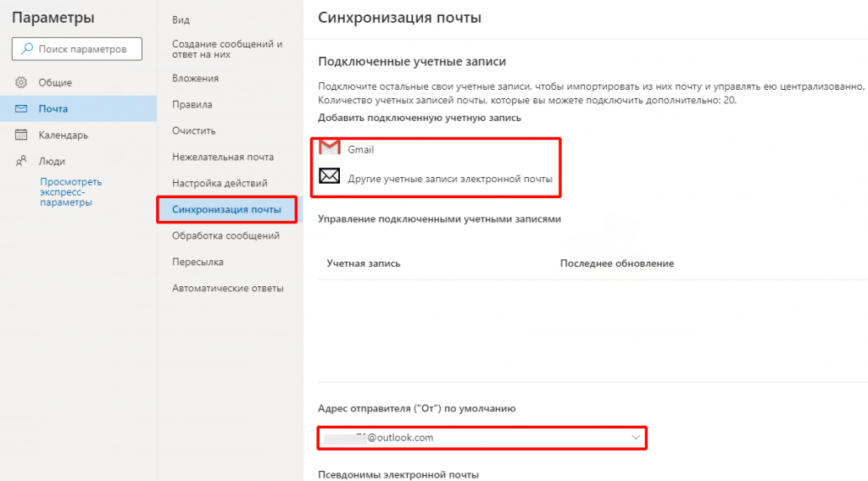This screenshot has height=481, width=868.
Task: Add a Gmail connected account
Action: click(361, 150)
